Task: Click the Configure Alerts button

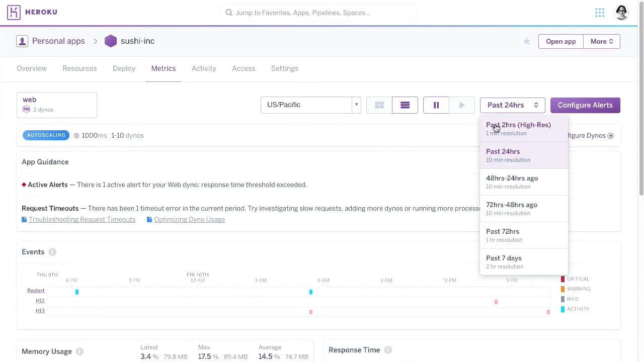Action: point(585,105)
